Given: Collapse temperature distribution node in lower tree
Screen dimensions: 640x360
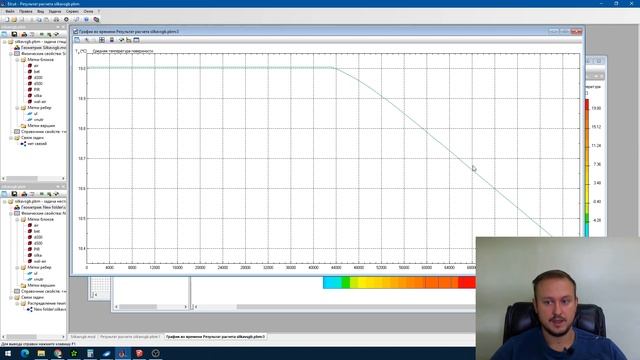Looking at the screenshot, I should (x=18, y=303).
